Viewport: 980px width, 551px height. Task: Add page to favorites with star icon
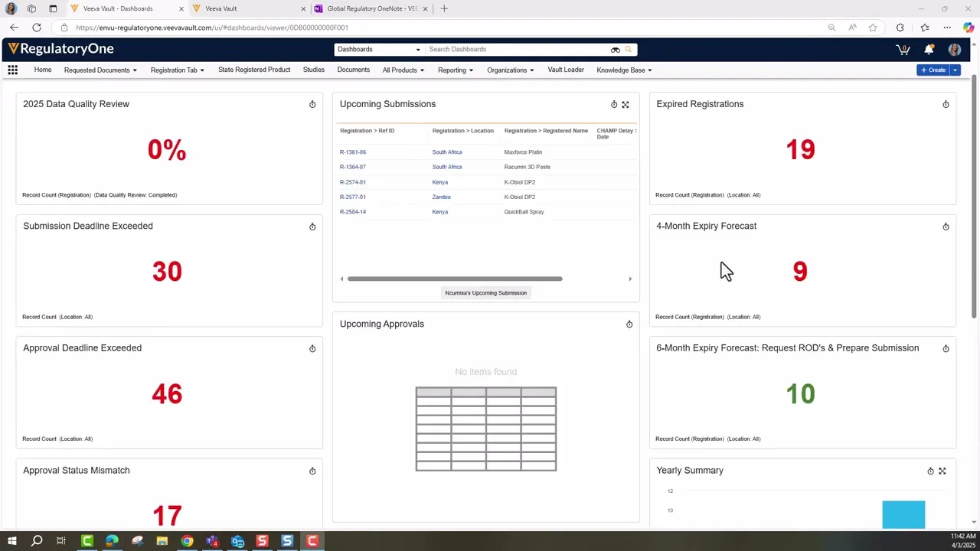click(873, 28)
